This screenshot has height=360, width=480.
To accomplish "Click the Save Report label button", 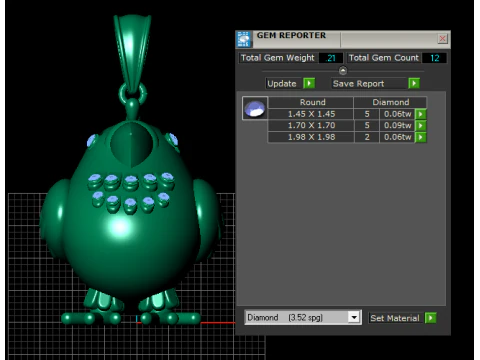I will coord(369,83).
